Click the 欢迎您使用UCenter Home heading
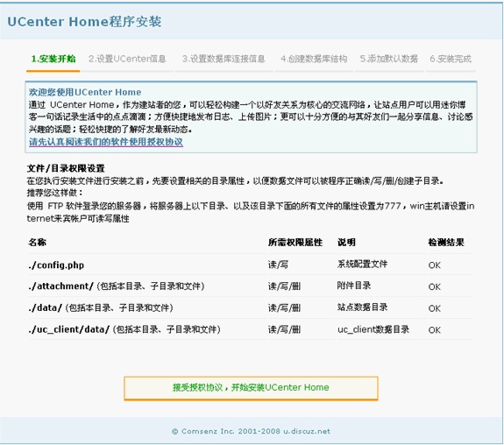Viewport: 504px width, 445px height. coord(85,92)
